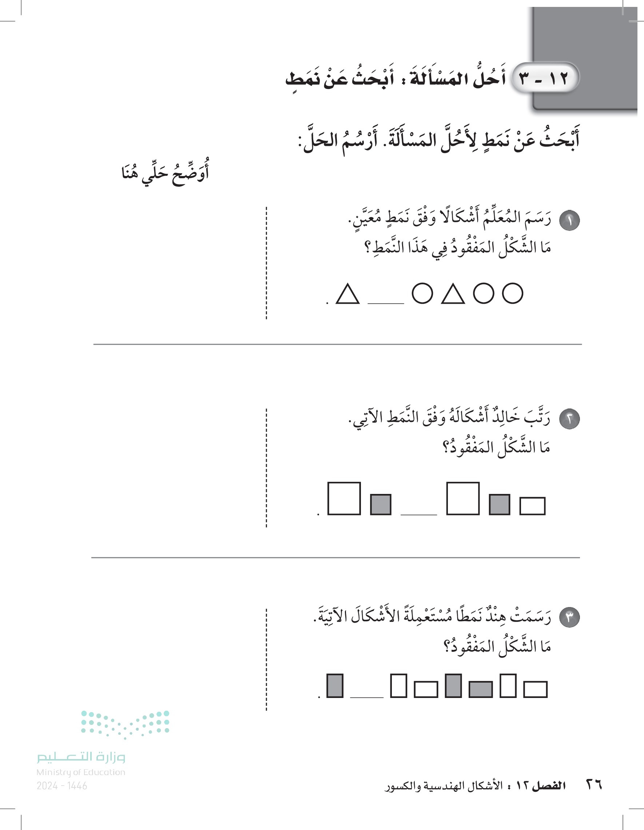Viewport: 644px width, 830px height.
Task: Click the question number 1 badge
Action: 569,221
